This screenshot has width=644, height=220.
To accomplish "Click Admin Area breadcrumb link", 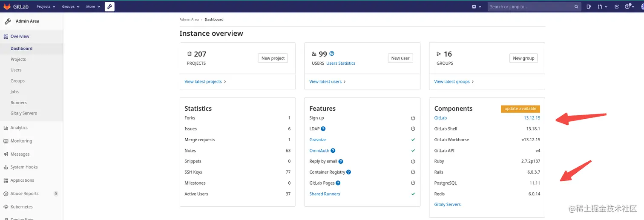I will click(189, 20).
